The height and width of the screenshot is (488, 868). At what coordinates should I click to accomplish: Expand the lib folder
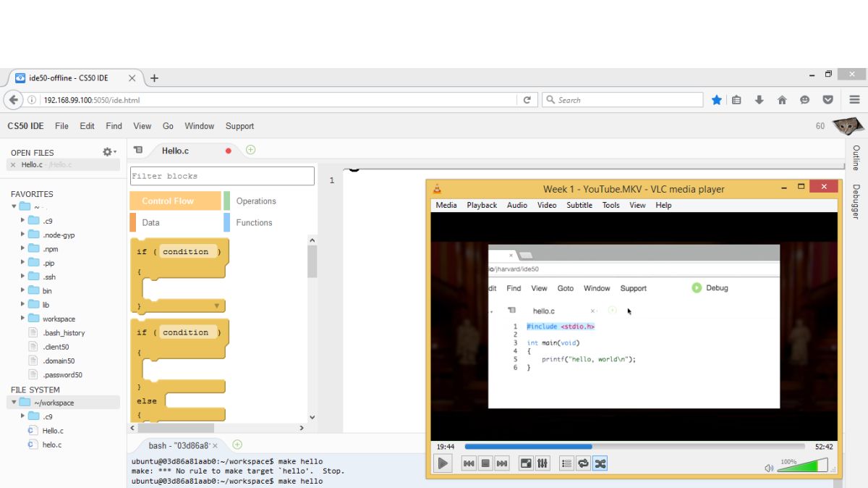click(22, 305)
